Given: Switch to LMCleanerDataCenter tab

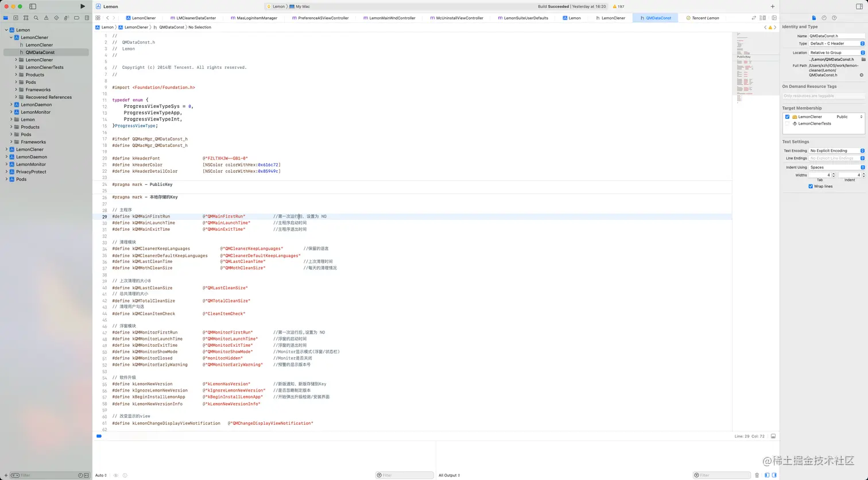Looking at the screenshot, I should [x=193, y=18].
